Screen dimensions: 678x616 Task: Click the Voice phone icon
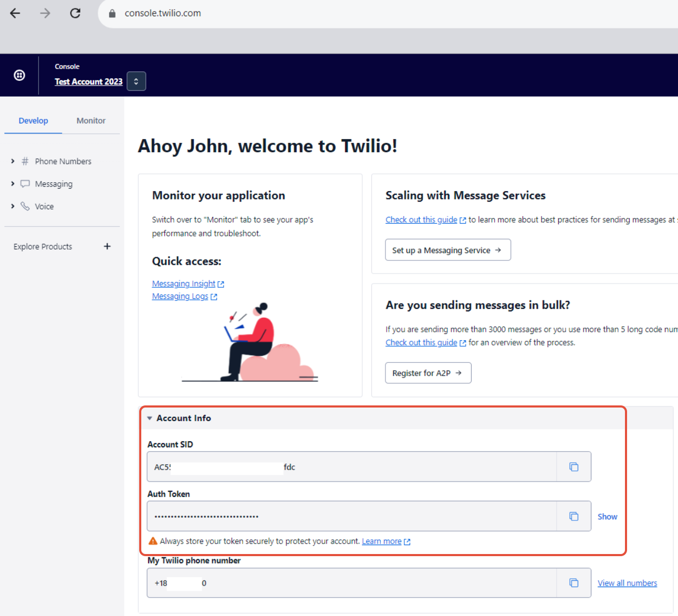pos(25,206)
